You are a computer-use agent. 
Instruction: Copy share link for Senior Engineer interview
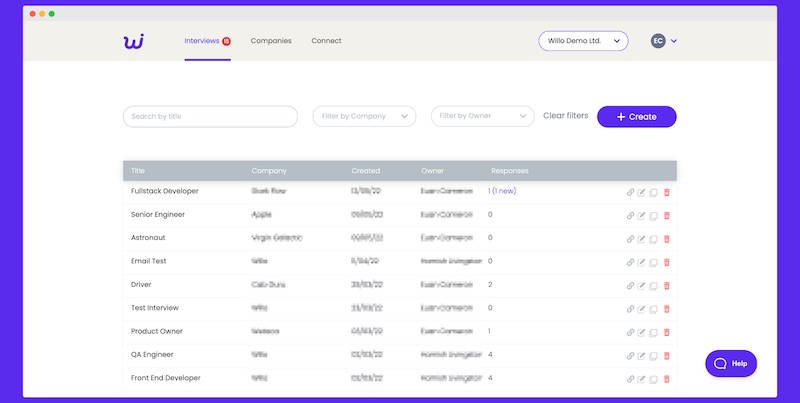[x=630, y=216]
